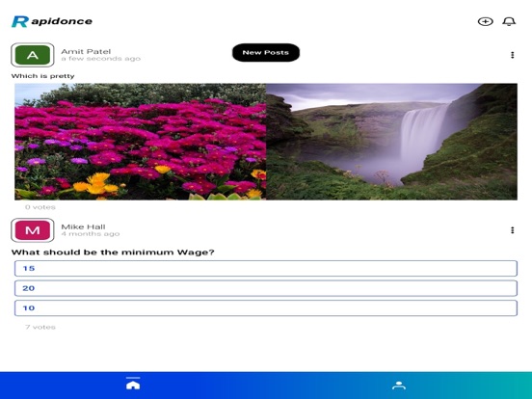Open Profile tab in bottom bar
The width and height of the screenshot is (532, 399).
399,386
